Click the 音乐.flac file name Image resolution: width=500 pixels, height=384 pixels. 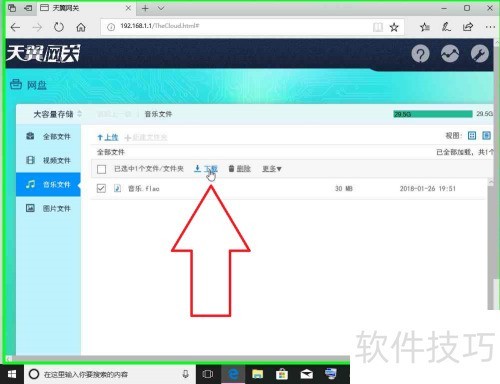tap(144, 189)
